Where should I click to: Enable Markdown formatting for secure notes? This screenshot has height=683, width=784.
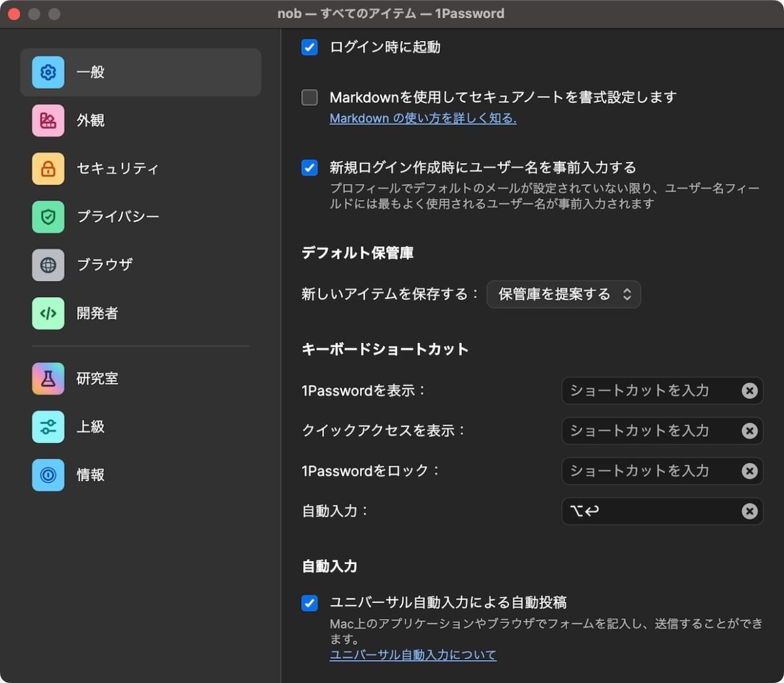[x=309, y=97]
